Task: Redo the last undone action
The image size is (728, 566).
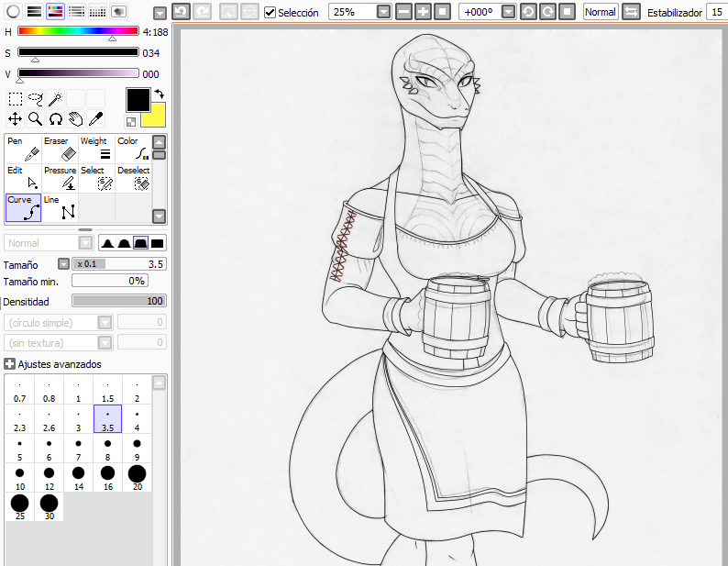Action: [203, 12]
